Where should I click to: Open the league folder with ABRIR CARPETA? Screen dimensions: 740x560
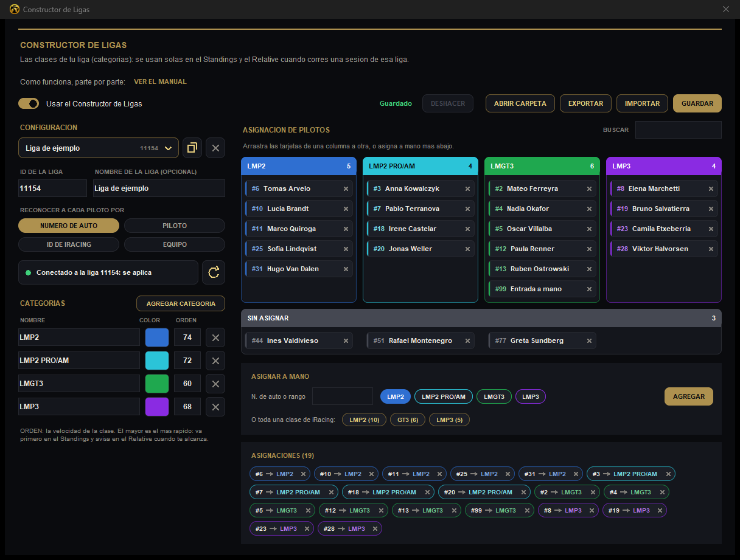tap(520, 103)
